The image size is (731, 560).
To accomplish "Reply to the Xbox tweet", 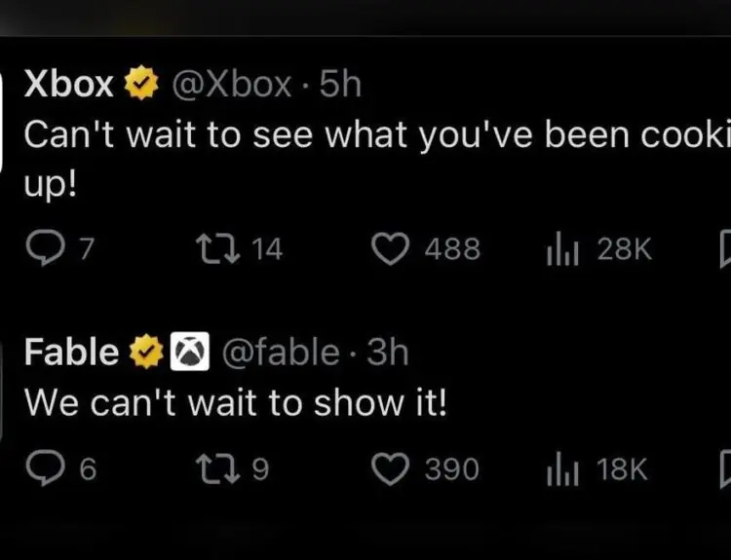I will click(43, 249).
